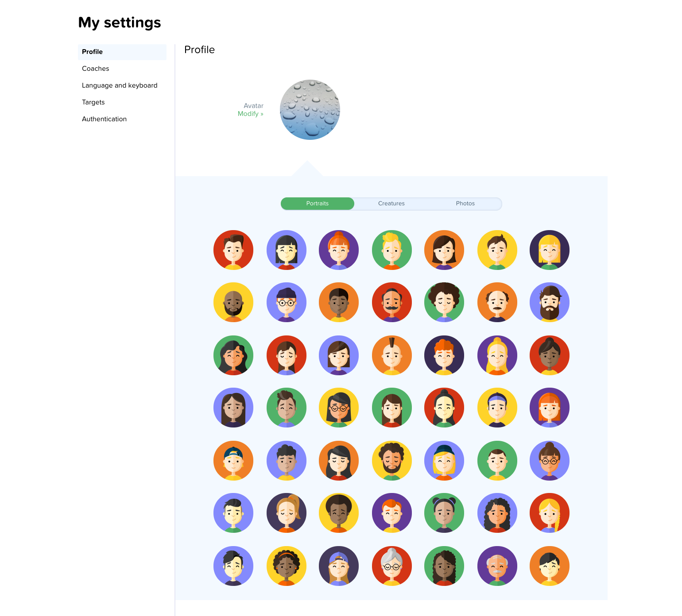682x616 pixels.
Task: Select the gray-haired grandma with glasses avatar
Action: click(x=392, y=566)
